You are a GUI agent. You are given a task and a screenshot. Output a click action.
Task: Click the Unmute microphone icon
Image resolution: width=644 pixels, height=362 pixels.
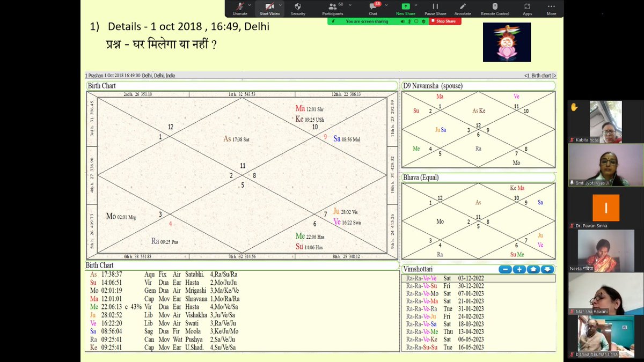pyautogui.click(x=240, y=6)
